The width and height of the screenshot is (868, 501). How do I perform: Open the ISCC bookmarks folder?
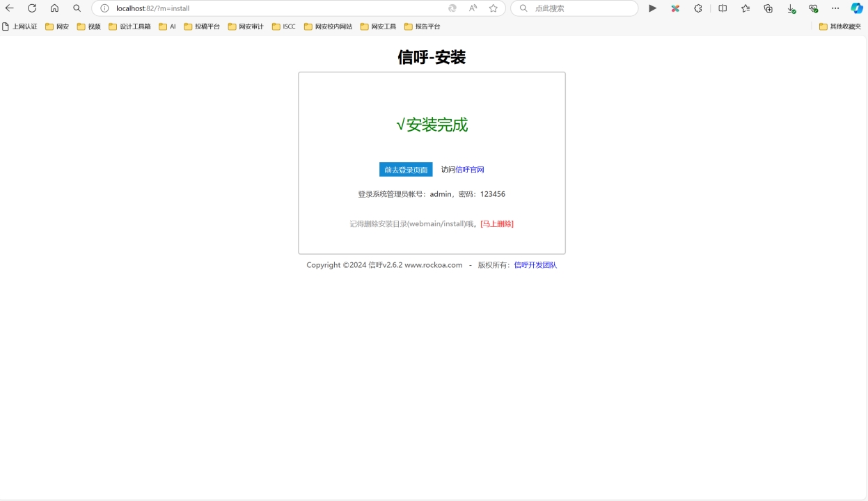[284, 26]
